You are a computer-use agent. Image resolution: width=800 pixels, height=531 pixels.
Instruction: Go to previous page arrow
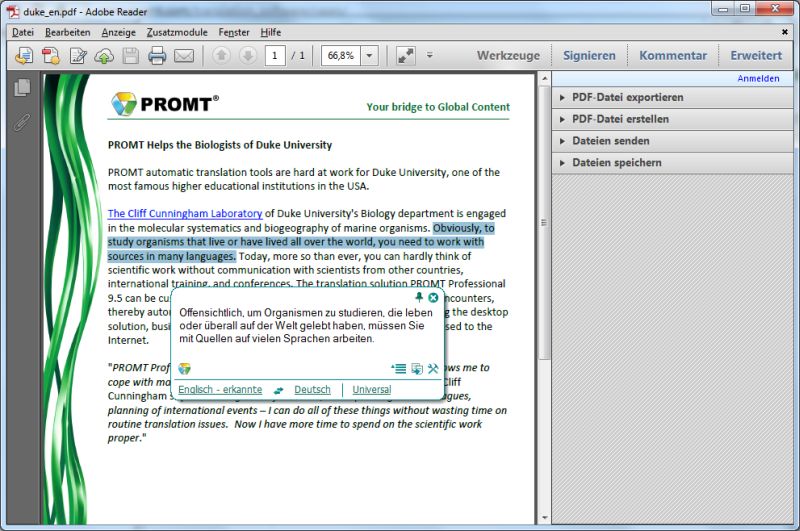[221, 55]
